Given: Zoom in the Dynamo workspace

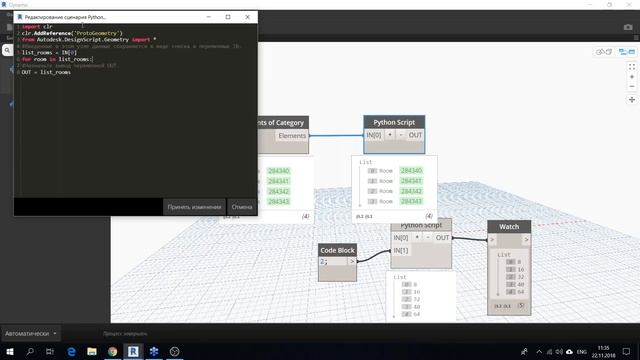Looking at the screenshot, I should coord(632,77).
